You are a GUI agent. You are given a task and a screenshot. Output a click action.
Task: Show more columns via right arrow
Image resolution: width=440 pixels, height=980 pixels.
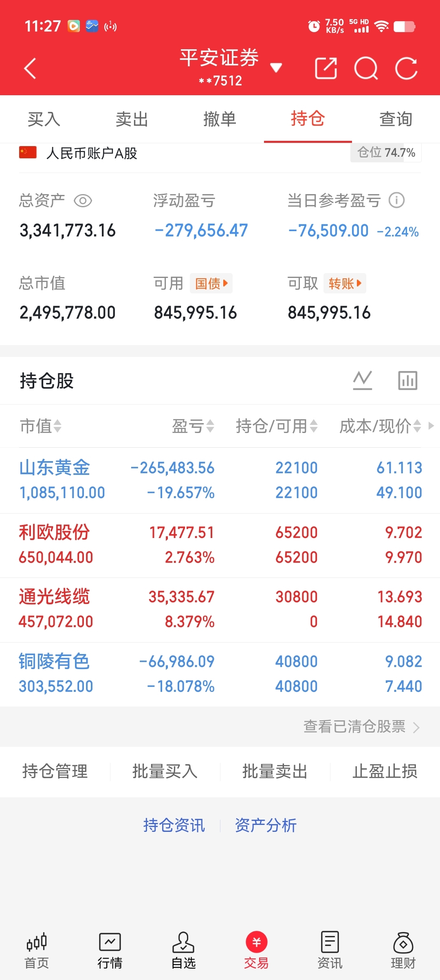point(431,426)
